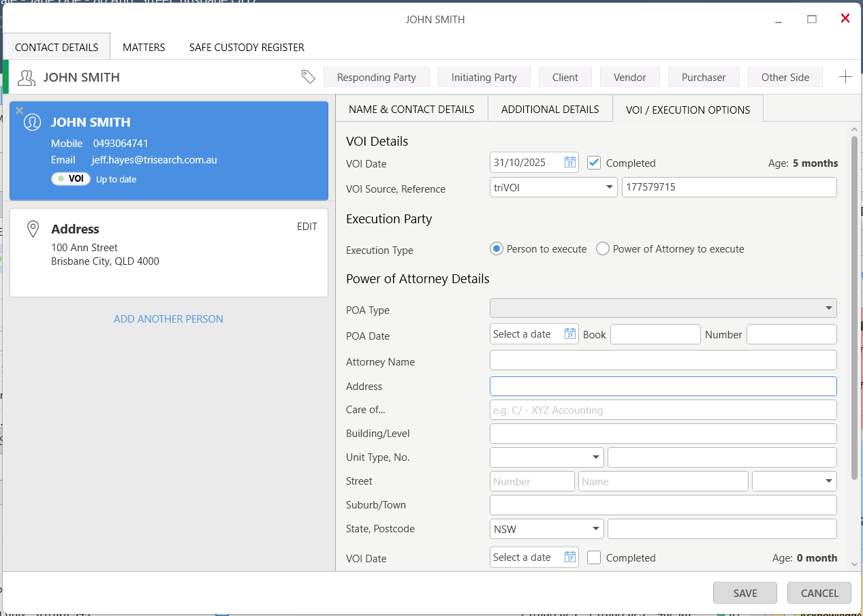Uncheck the Completed checkbox for 31/10/2025 VOI
The image size is (863, 616).
pos(594,163)
